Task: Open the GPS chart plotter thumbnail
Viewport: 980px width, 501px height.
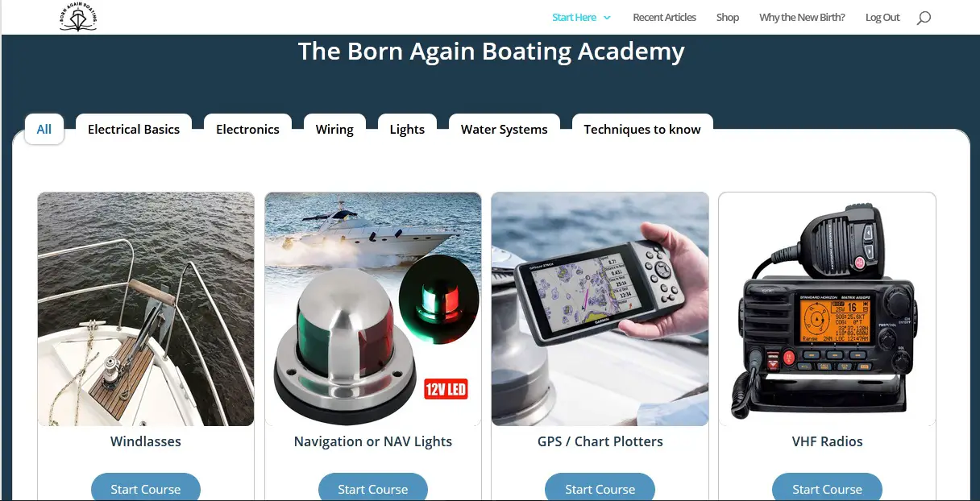Action: pyautogui.click(x=600, y=308)
